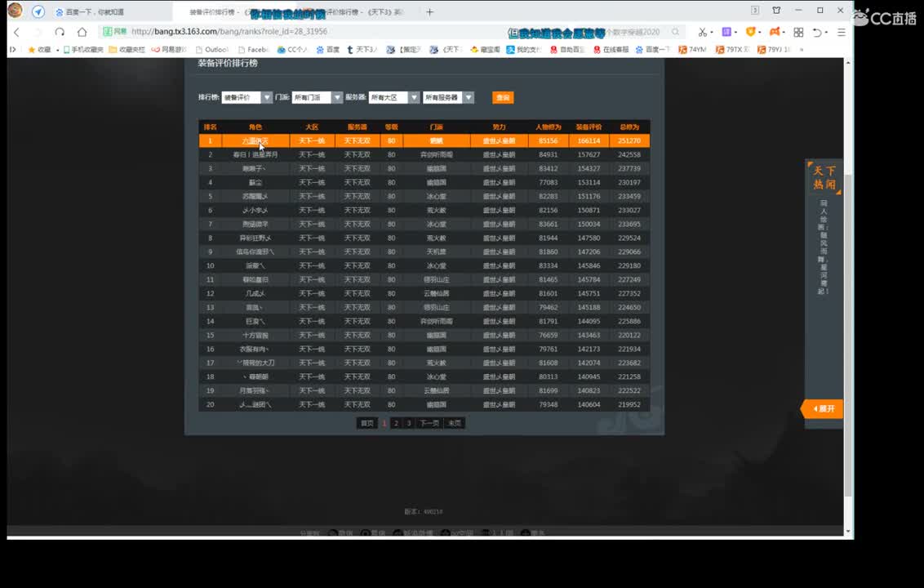Click rank 12 equipment score 145751
Image resolution: width=924 pixels, height=588 pixels.
pyautogui.click(x=589, y=293)
